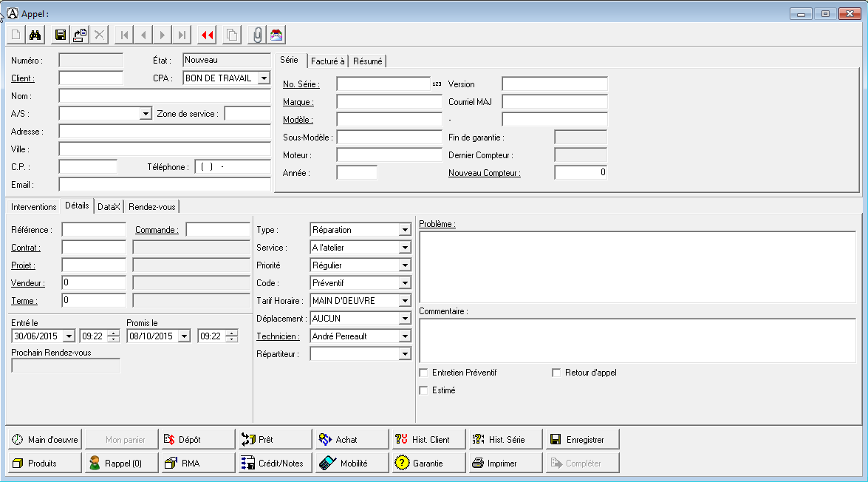Enable the Entretien Préventif checkbox

pos(424,373)
